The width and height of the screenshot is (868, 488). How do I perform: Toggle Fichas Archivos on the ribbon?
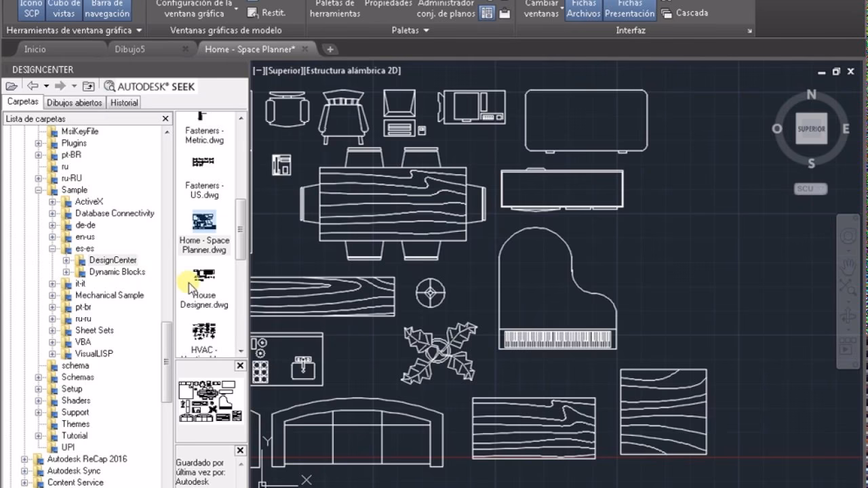pos(583,8)
